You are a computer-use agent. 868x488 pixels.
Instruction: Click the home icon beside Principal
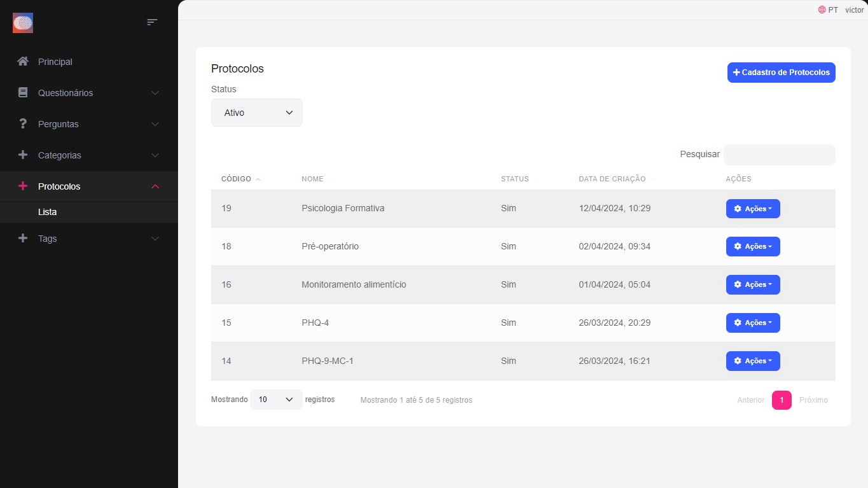point(23,62)
